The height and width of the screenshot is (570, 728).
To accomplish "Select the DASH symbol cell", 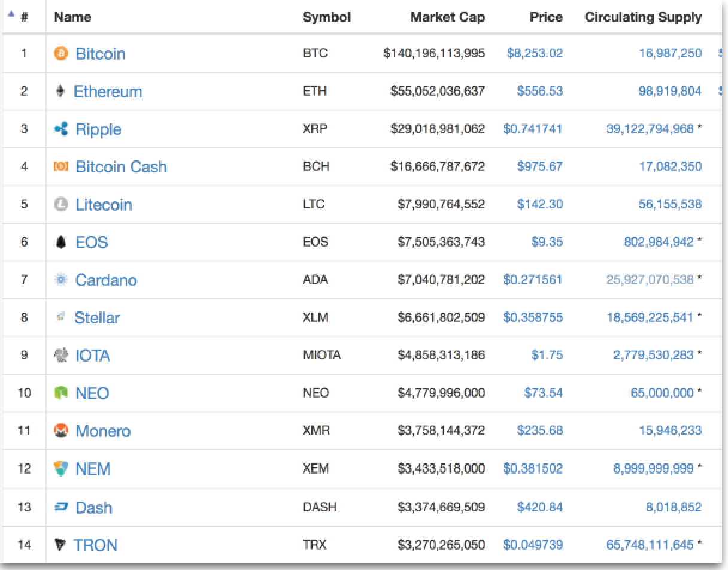I will tap(320, 507).
